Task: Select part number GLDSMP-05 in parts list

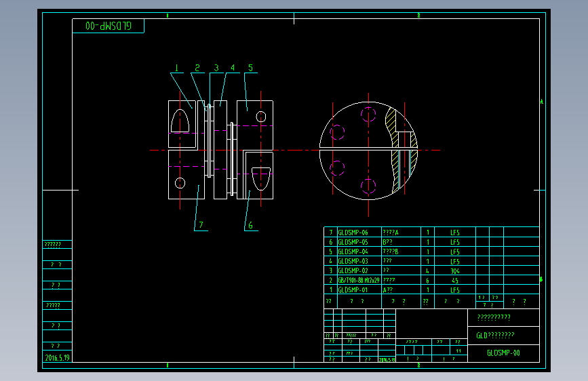Action: (x=353, y=242)
